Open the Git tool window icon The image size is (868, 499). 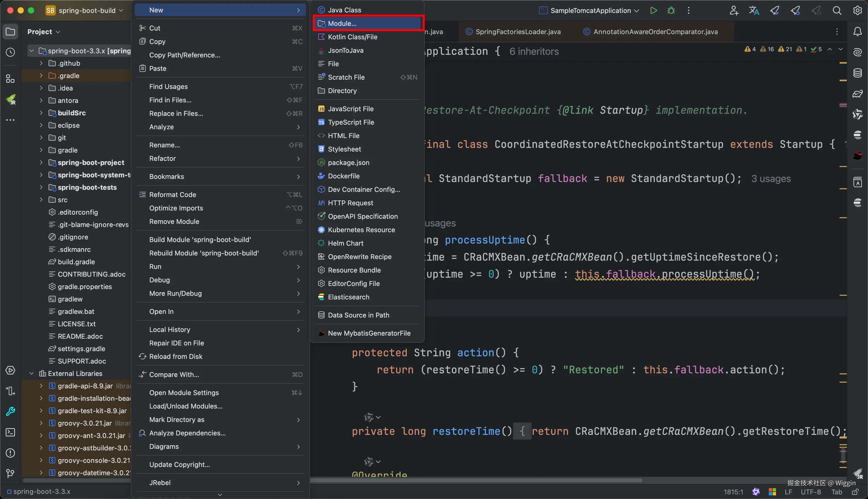coord(10,473)
